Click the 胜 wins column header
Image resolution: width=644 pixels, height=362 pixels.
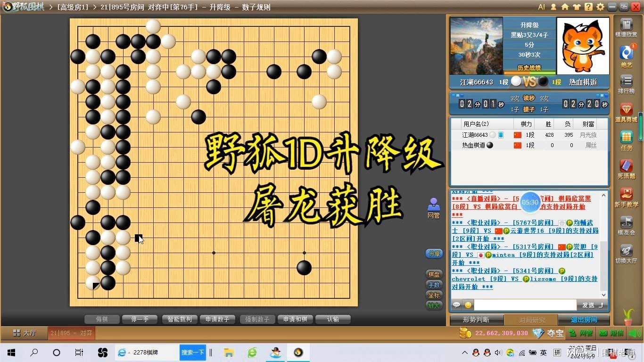click(548, 124)
